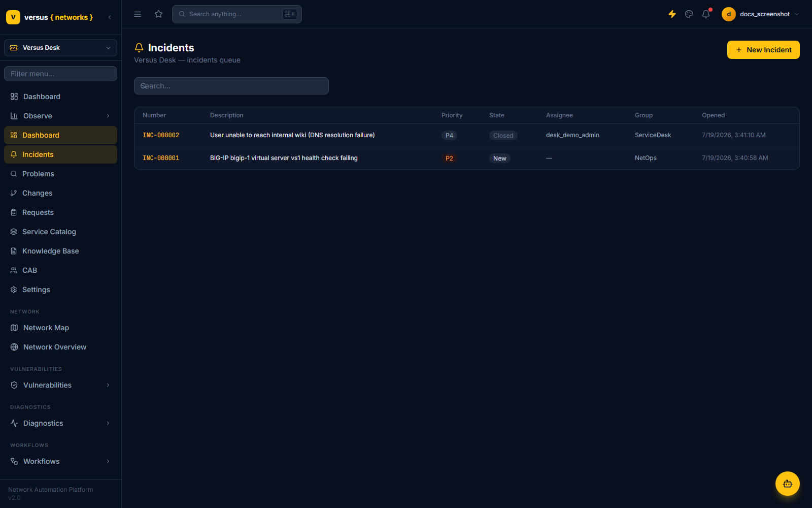
Task: Click the P2 priority badge
Action: coord(449,158)
